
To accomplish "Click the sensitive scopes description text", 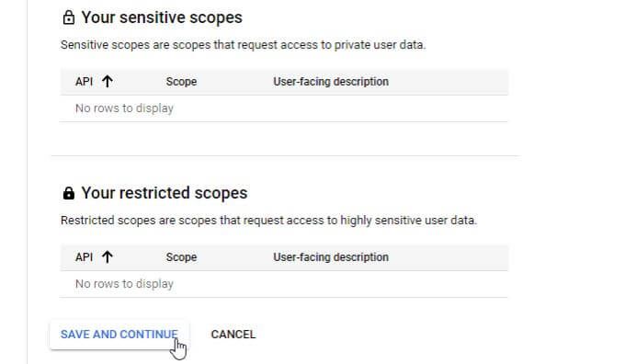I will 244,45.
